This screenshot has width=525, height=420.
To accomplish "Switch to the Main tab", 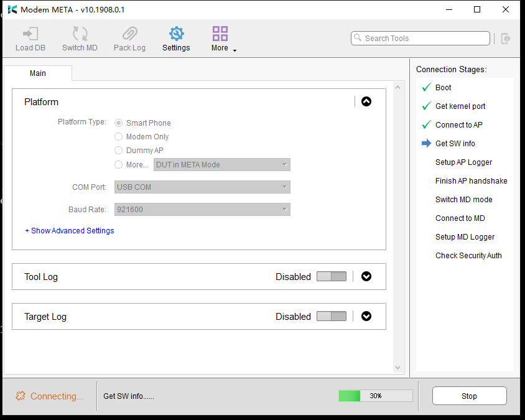I will 38,73.
